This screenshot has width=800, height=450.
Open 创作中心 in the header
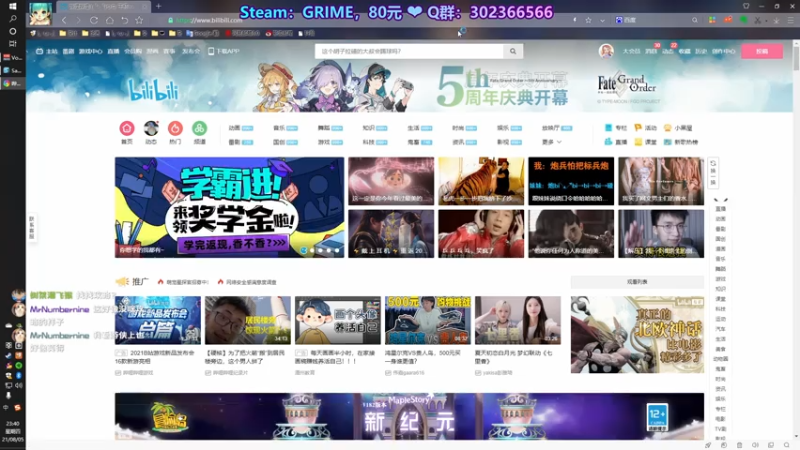pos(723,51)
